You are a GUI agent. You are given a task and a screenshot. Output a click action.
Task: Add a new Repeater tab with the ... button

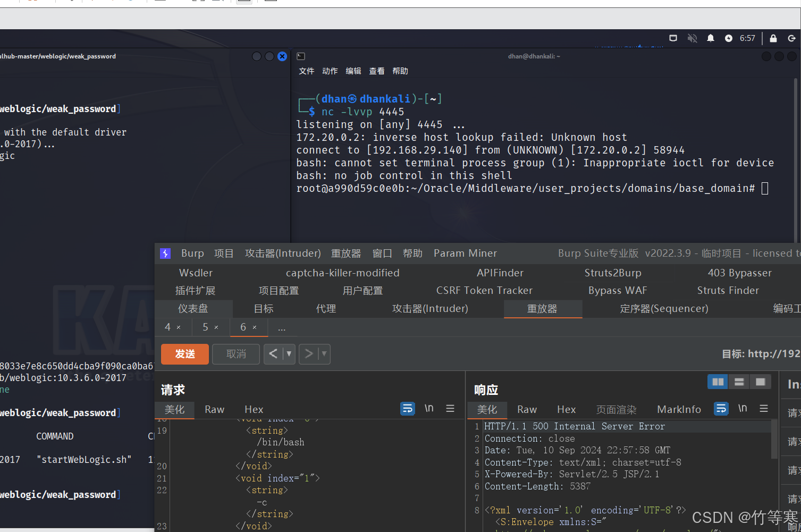(x=282, y=328)
